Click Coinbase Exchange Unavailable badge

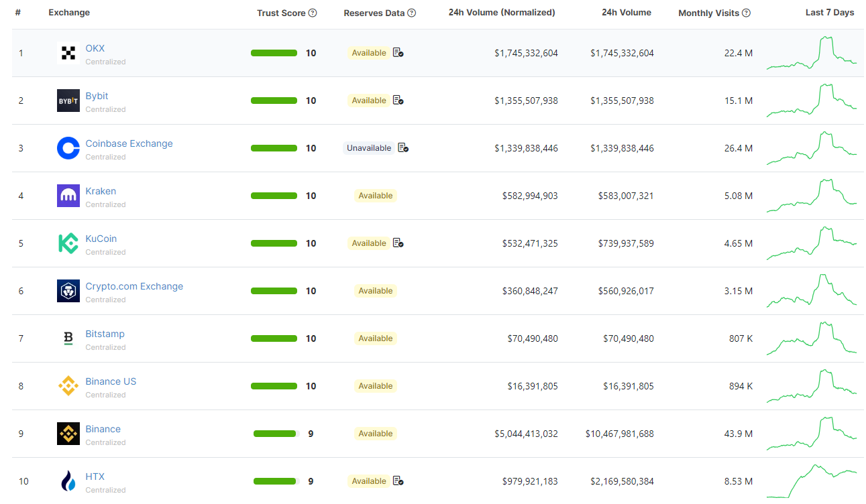coord(369,148)
